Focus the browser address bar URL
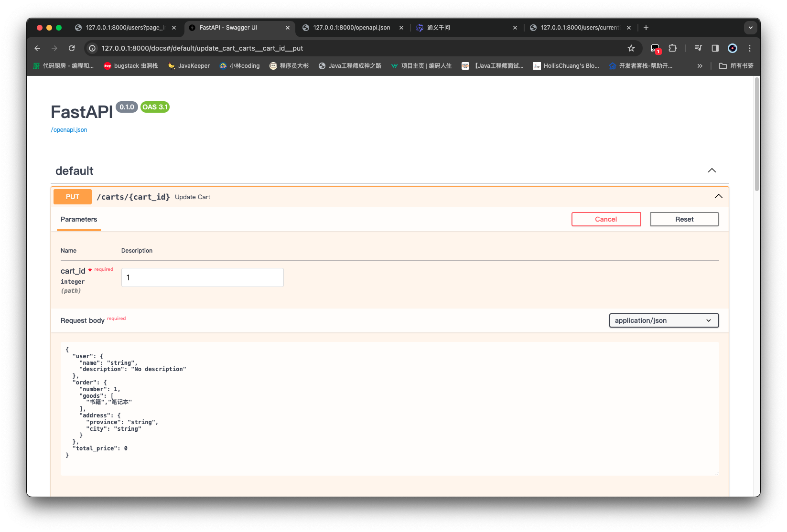Viewport: 787px width, 532px height. 203,48
